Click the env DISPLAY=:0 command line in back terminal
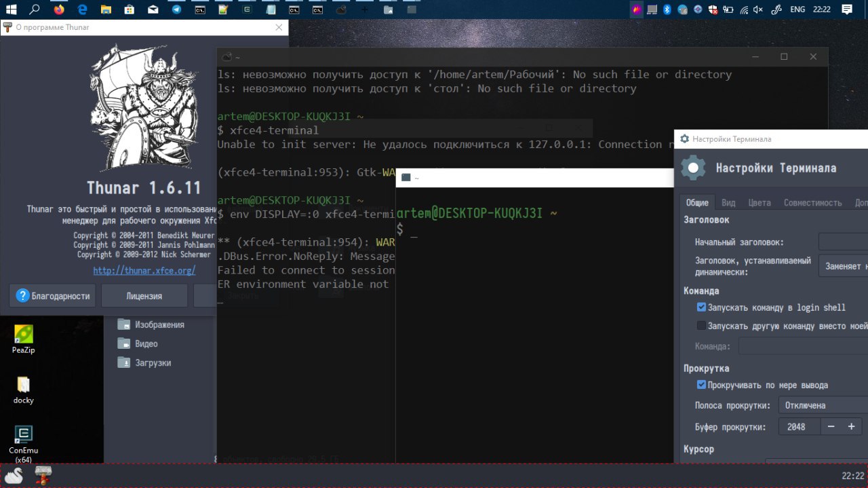The height and width of the screenshot is (488, 868). 306,214
